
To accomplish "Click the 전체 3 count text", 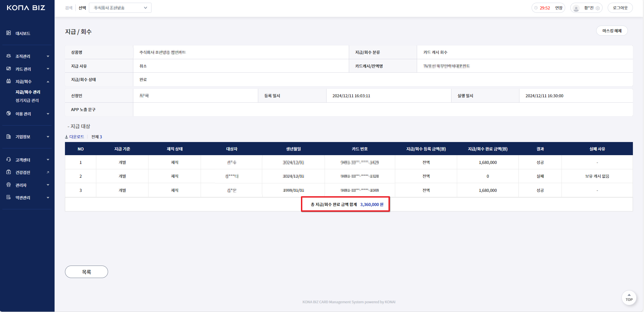I will [x=97, y=137].
